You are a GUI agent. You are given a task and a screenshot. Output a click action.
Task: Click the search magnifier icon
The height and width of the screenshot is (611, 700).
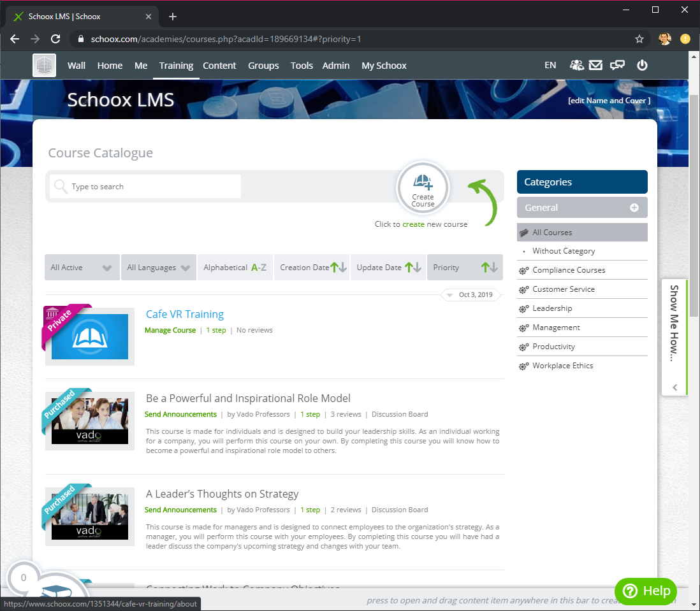pos(60,186)
